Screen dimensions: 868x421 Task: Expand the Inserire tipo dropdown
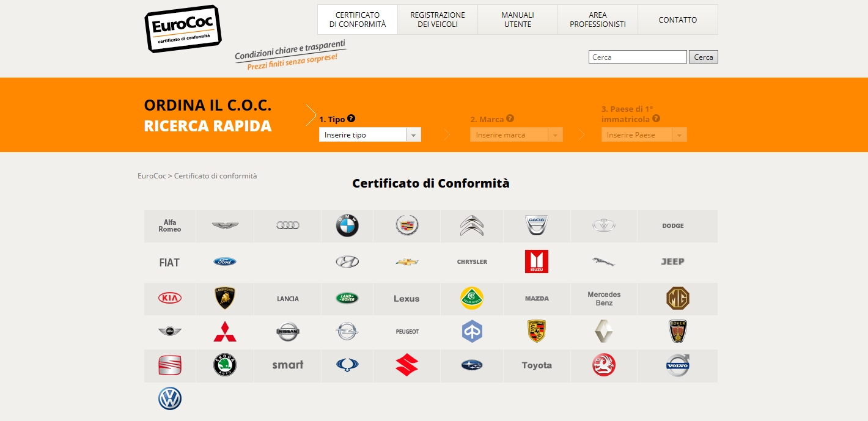[x=370, y=134]
